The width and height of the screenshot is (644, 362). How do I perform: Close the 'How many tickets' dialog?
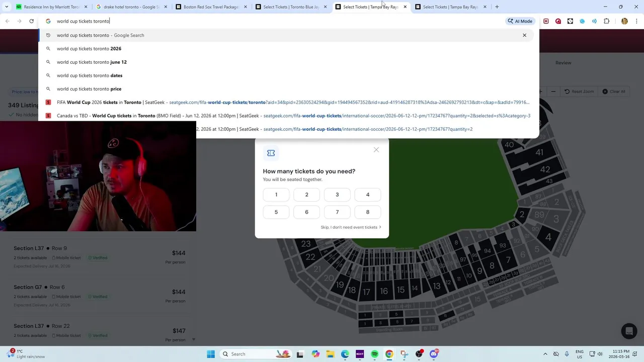click(376, 150)
